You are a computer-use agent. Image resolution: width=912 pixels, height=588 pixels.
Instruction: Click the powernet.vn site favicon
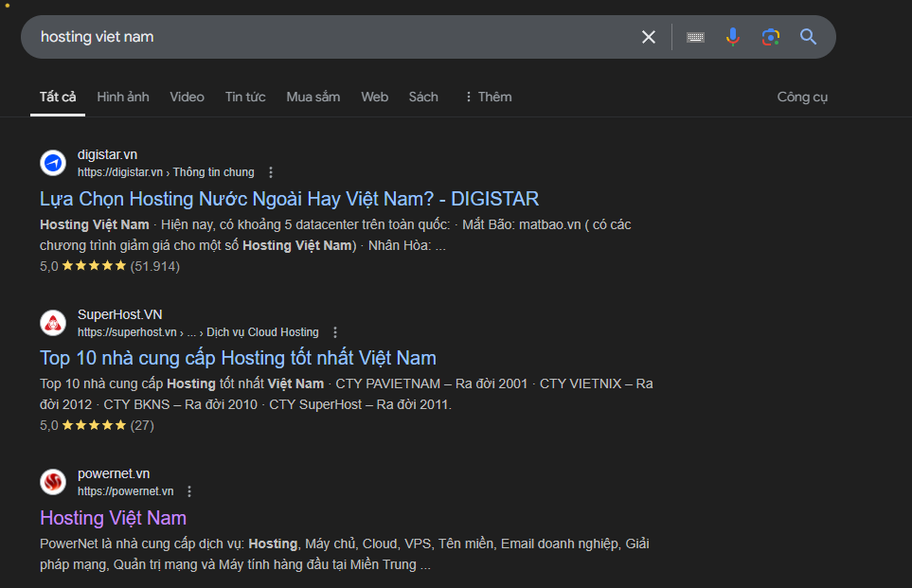53,482
